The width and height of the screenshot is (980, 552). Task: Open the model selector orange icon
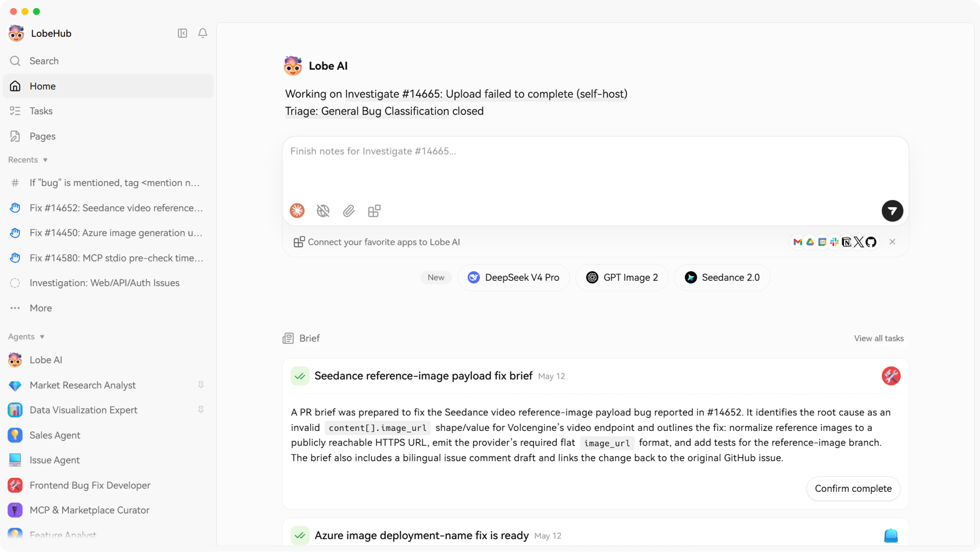point(297,210)
